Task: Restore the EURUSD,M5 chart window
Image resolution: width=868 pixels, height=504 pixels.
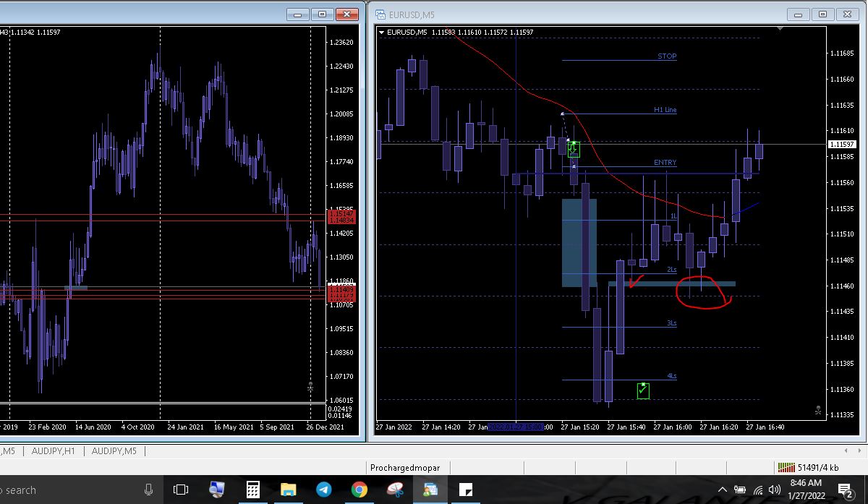Action: pyautogui.click(x=823, y=14)
